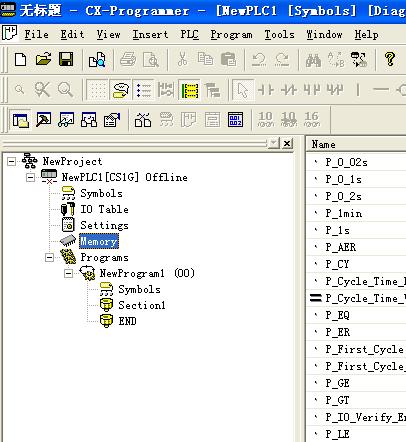Collapse the NewProgram1 (00) node

(x=68, y=274)
